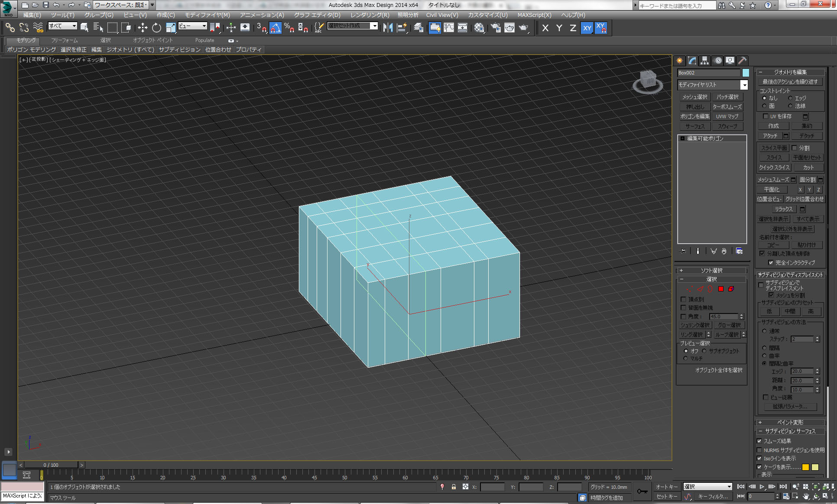Select the Rotate tool icon
This screenshot has width=837, height=504.
point(156,28)
